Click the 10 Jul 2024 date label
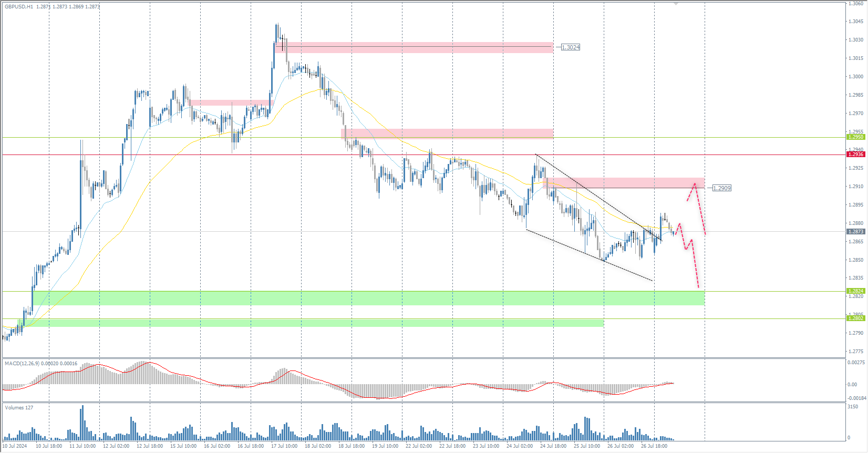 pos(15,446)
